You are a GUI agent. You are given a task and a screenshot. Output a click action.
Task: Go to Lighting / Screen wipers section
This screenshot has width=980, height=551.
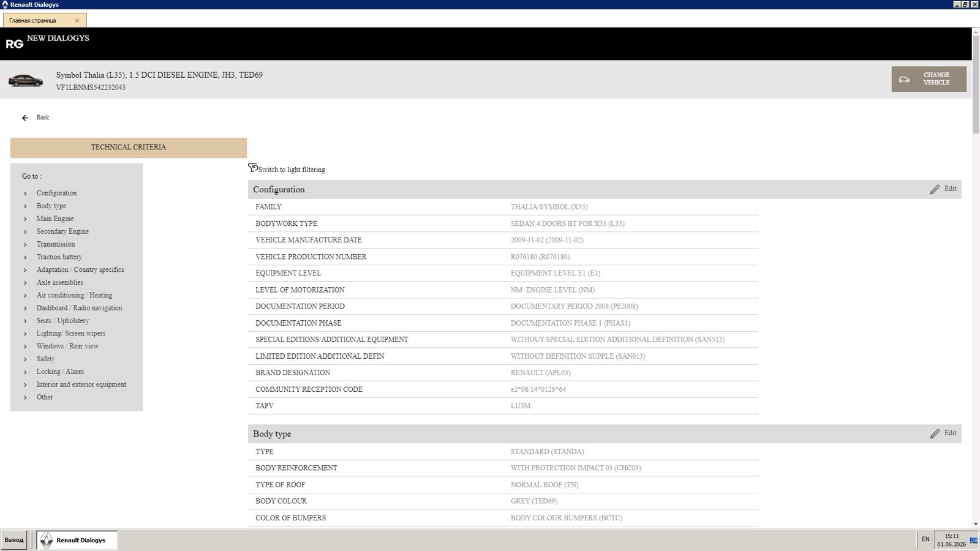point(70,334)
